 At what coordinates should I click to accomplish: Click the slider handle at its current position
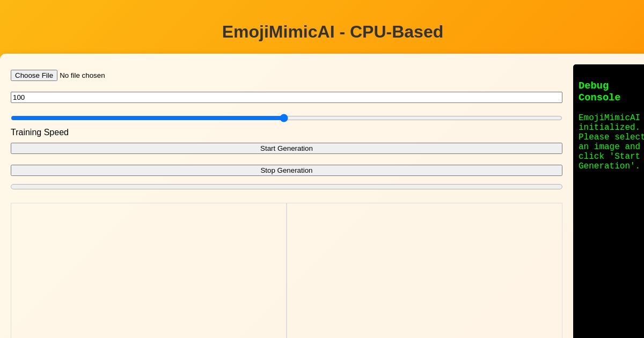click(x=284, y=118)
